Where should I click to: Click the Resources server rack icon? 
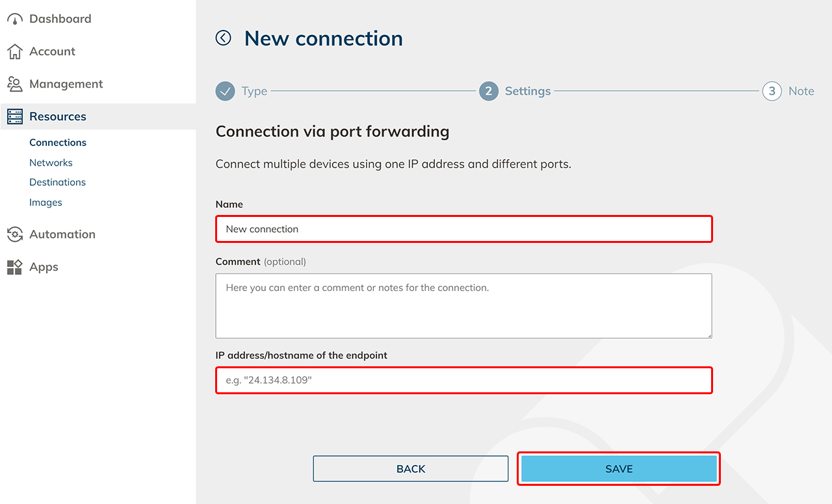tap(14, 117)
